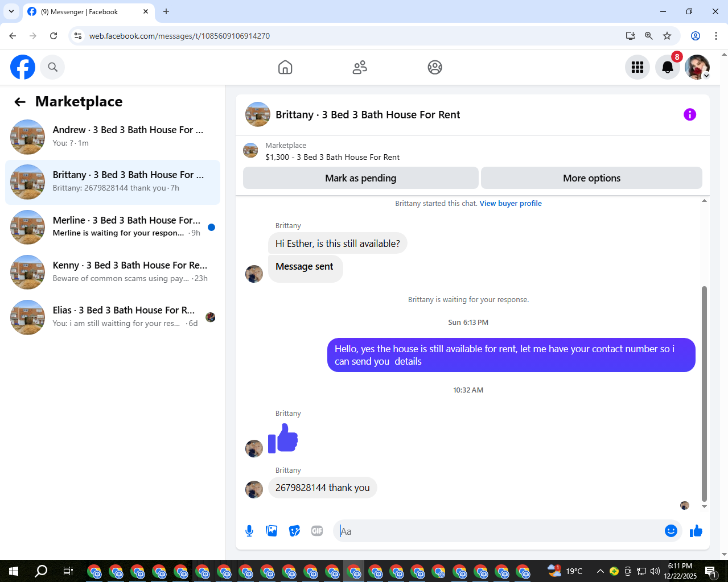This screenshot has width=728, height=582.
Task: Open Chrome three-dot menu
Action: pyautogui.click(x=716, y=36)
